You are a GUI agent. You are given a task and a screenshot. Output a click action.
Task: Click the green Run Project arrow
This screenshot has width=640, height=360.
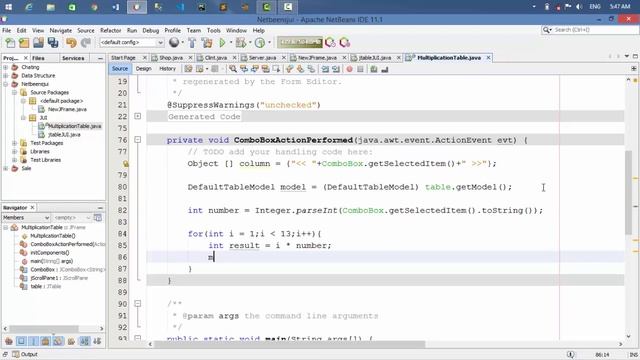click(222, 42)
